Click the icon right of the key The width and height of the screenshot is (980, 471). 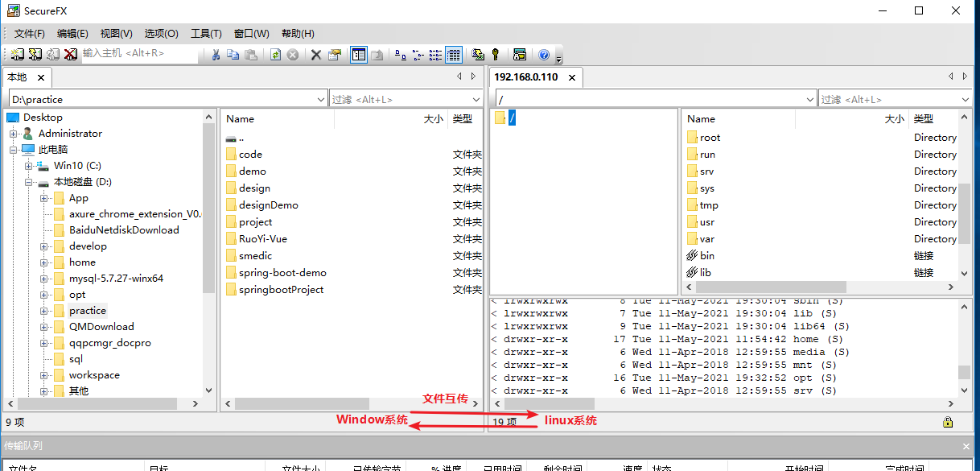(x=520, y=55)
